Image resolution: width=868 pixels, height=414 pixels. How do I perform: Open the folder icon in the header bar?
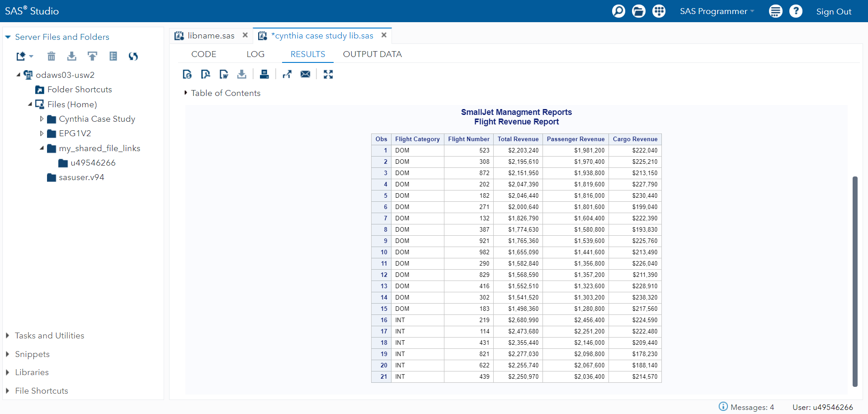638,11
